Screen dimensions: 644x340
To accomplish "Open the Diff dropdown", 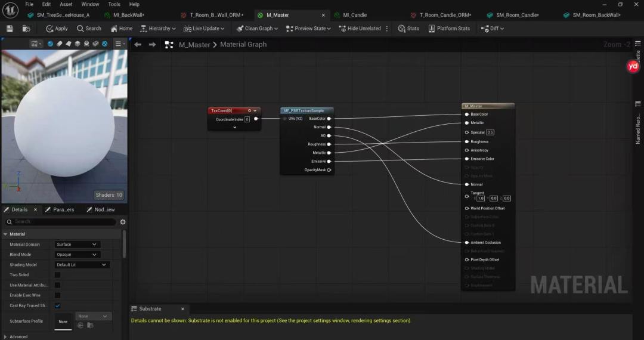I will [493, 29].
